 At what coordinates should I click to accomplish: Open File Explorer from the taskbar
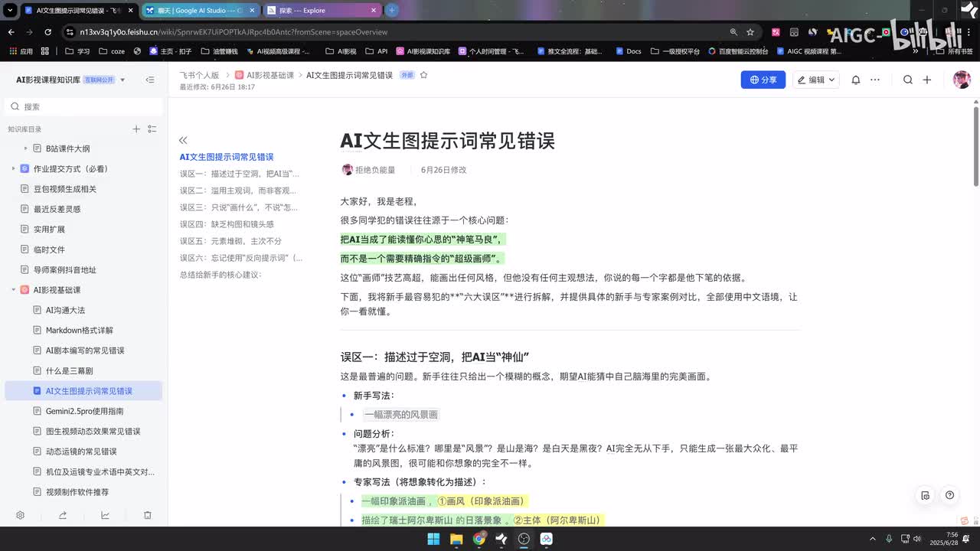click(x=456, y=539)
